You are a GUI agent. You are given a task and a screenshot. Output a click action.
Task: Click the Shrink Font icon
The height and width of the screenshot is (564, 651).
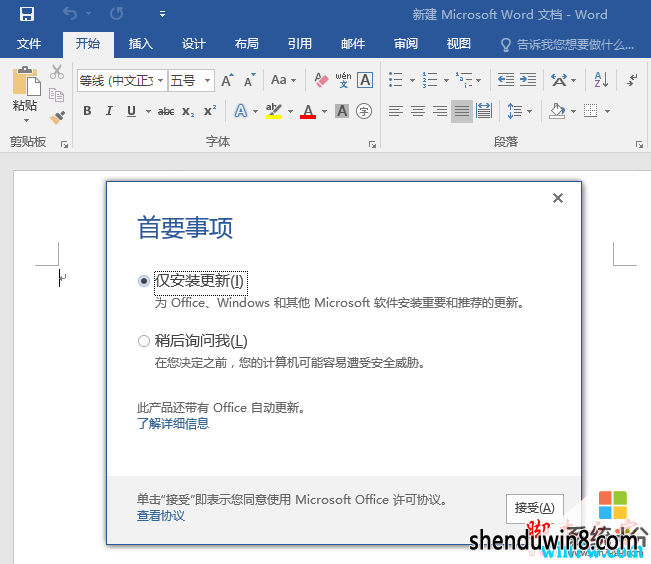pyautogui.click(x=250, y=80)
